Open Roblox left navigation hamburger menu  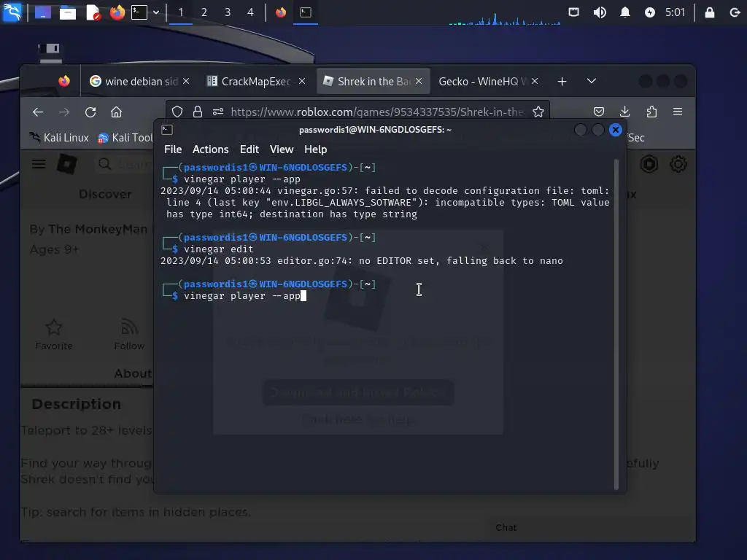39,164
